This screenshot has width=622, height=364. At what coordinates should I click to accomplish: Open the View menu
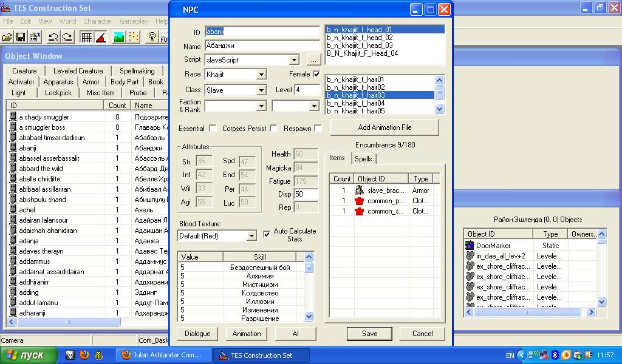click(x=45, y=21)
